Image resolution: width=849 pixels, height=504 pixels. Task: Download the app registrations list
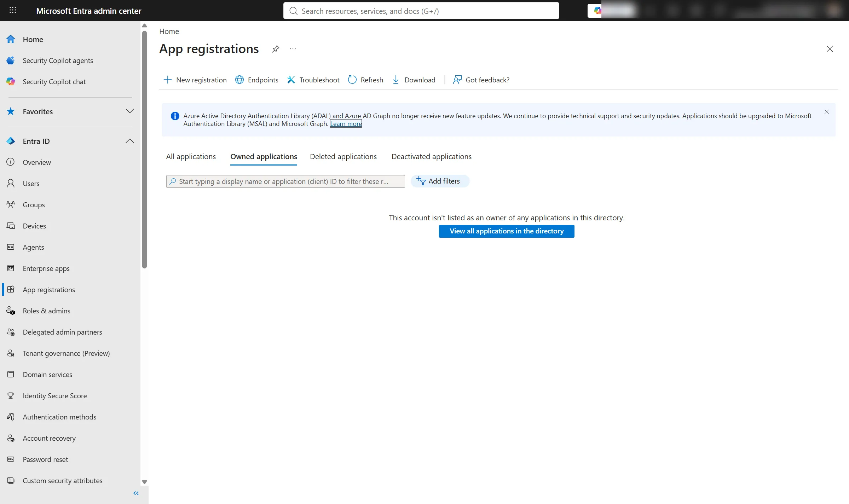point(414,80)
